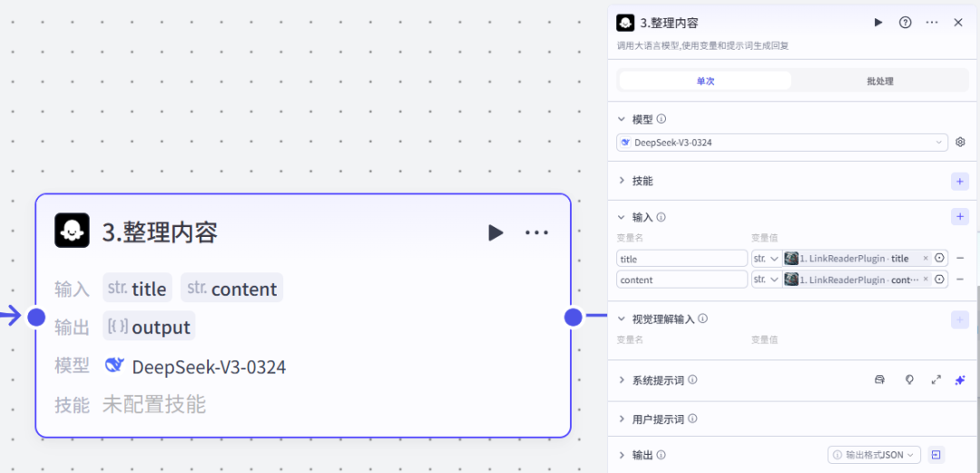Image resolution: width=980 pixels, height=473 pixels.
Task: Show the info tooltip next to 模型
Action: click(661, 119)
